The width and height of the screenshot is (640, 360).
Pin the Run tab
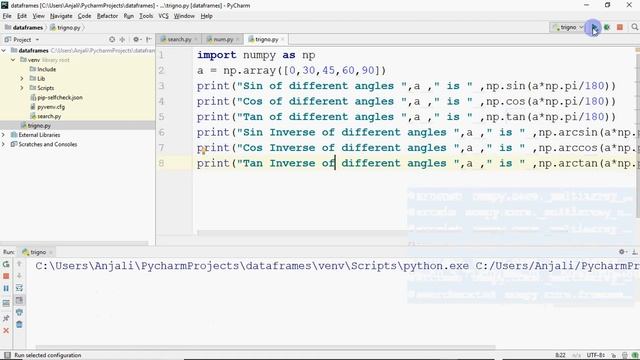click(x=6, y=318)
